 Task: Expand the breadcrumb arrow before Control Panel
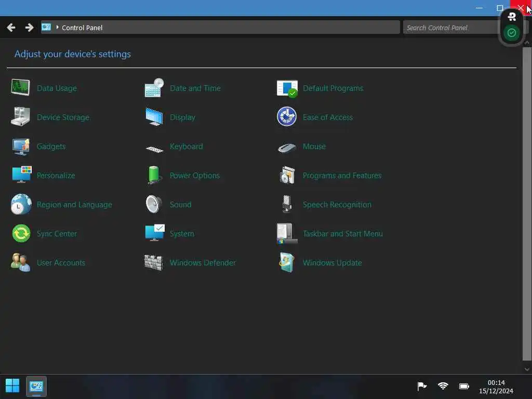57,27
